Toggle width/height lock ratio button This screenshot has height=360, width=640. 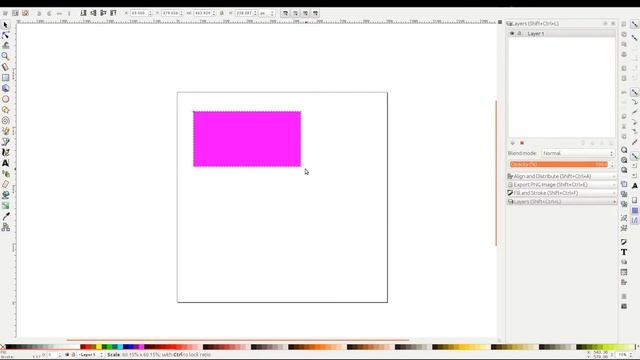click(x=222, y=13)
